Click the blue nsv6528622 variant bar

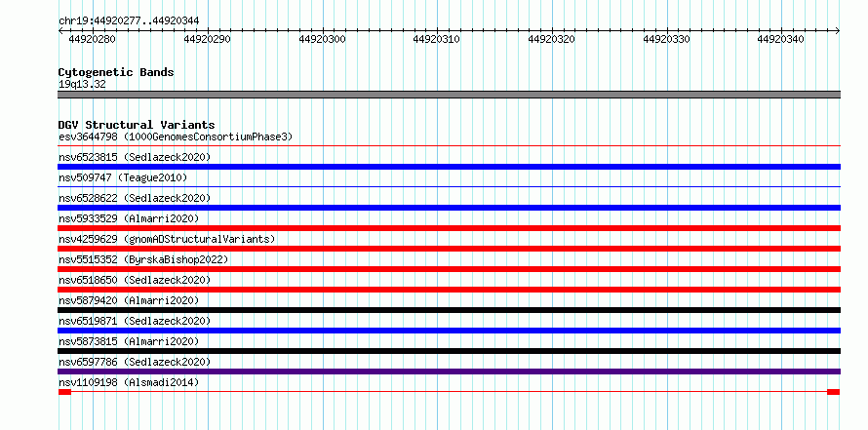click(x=449, y=208)
